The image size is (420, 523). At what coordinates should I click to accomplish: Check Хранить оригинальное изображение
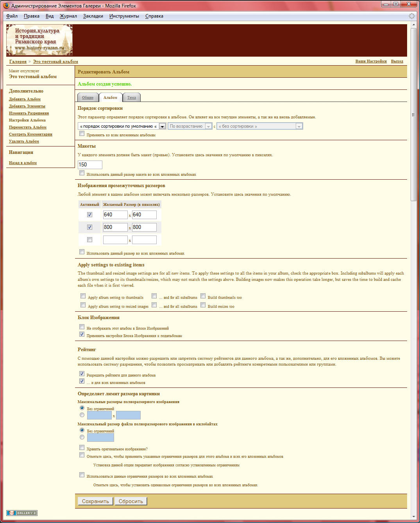coord(82,448)
